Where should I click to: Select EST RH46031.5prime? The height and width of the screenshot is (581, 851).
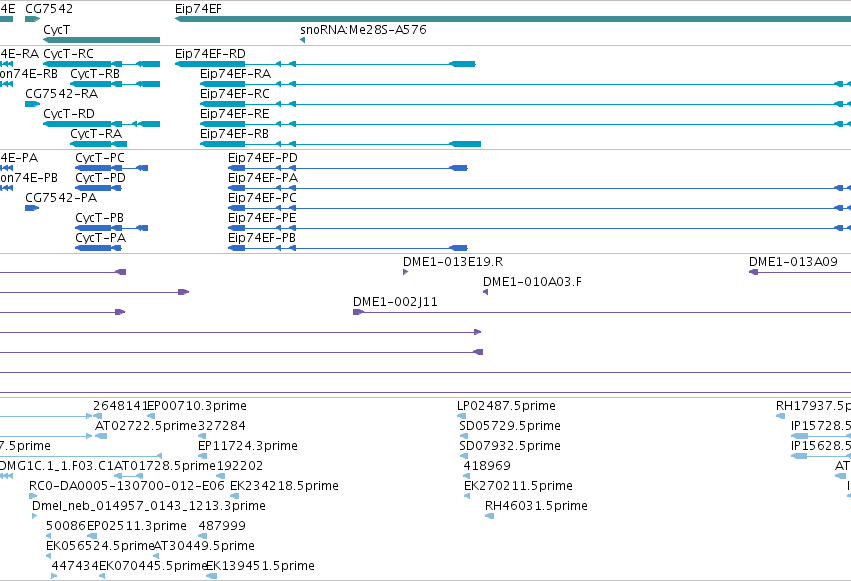pos(490,516)
